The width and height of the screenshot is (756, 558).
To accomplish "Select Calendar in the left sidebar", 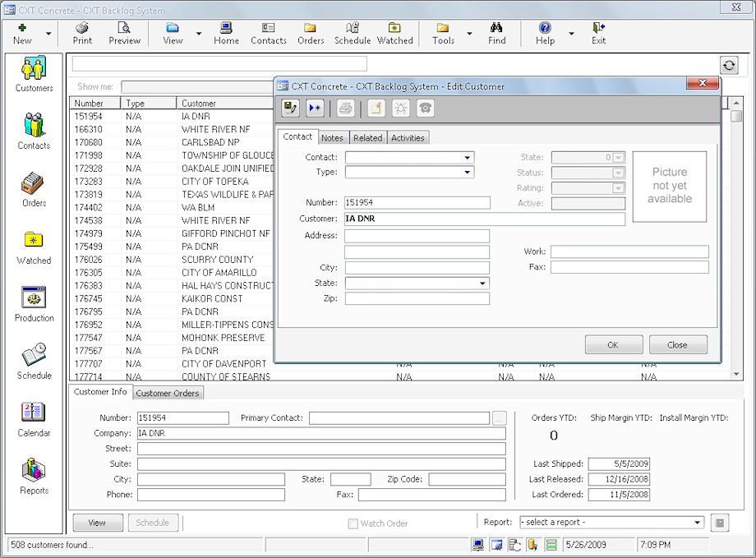I will click(34, 419).
